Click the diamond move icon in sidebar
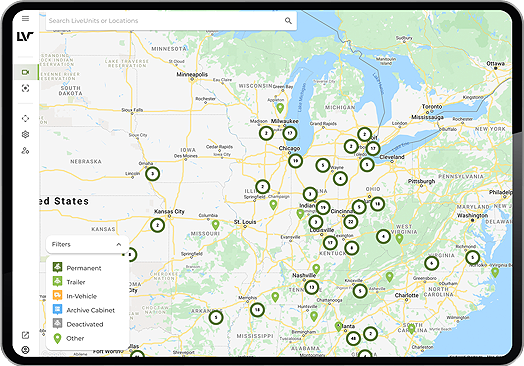The height and width of the screenshot is (366, 524). (x=25, y=118)
